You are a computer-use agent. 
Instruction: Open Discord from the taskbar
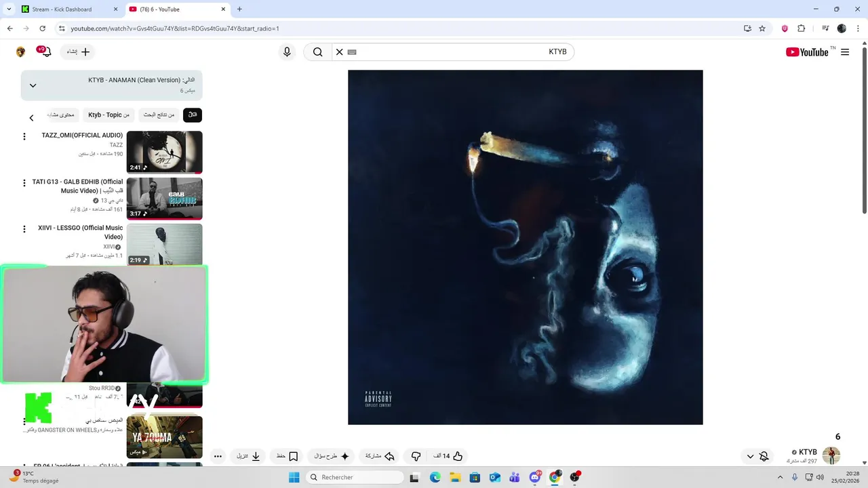click(535, 477)
